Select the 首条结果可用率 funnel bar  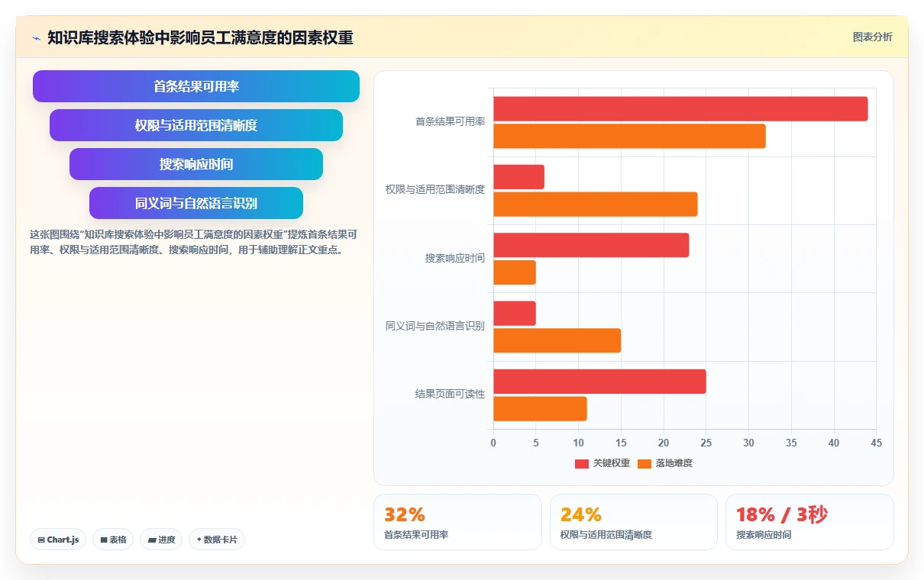pos(196,86)
